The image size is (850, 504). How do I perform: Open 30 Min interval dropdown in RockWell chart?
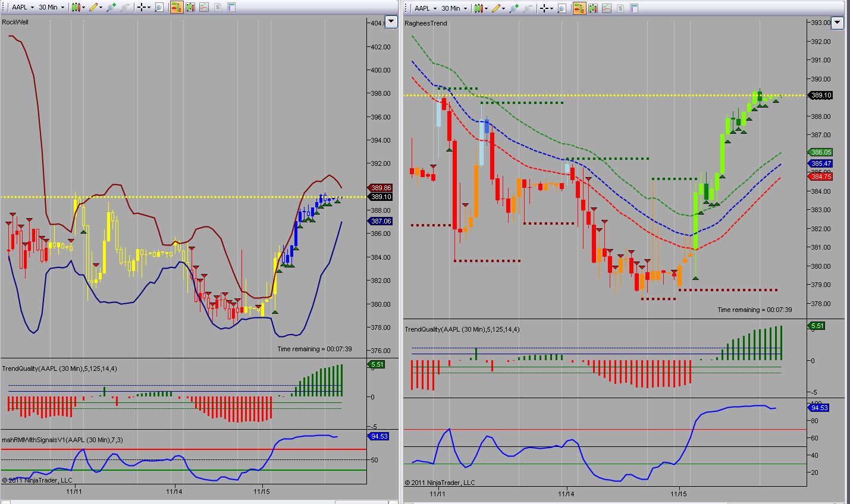pyautogui.click(x=51, y=8)
